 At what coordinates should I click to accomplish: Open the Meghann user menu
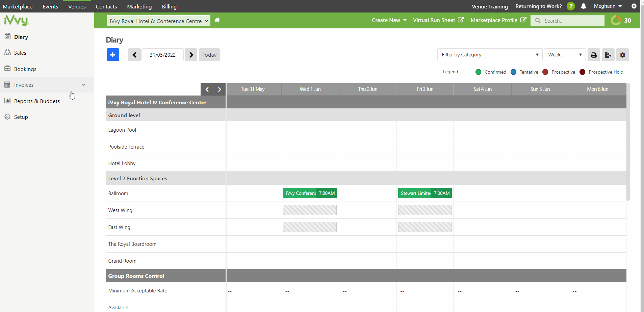pyautogui.click(x=608, y=6)
